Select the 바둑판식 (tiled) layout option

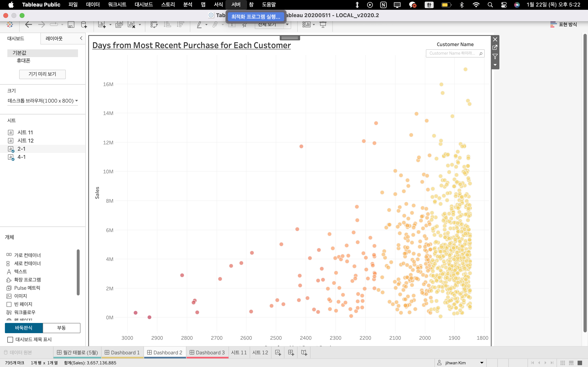(x=23, y=328)
